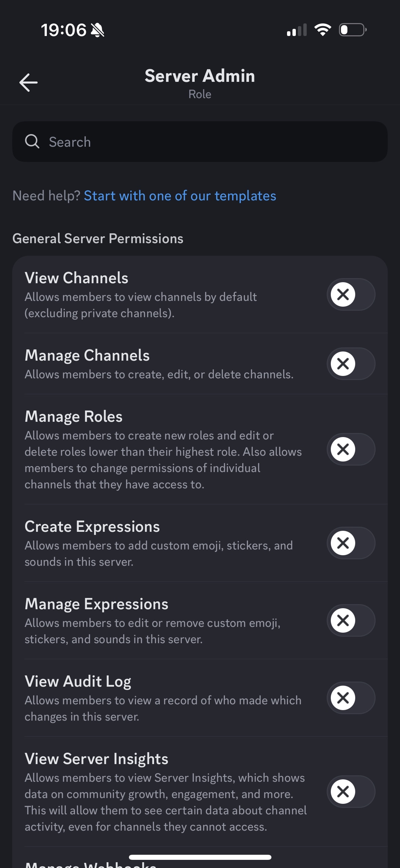Tap the Server Admin title
This screenshot has height=868, width=400.
(x=200, y=76)
